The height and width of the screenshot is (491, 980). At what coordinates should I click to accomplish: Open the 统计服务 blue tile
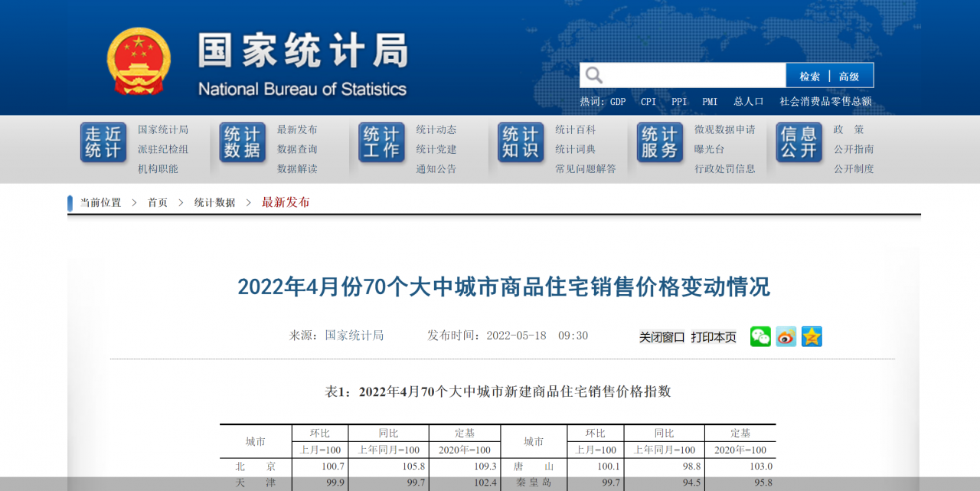tap(660, 142)
